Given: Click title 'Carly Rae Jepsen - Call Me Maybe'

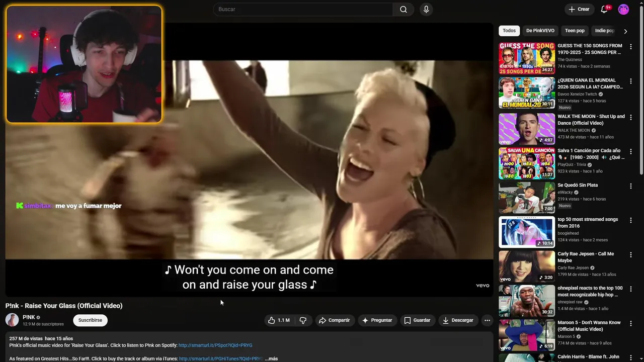Looking at the screenshot, I should click(586, 257).
